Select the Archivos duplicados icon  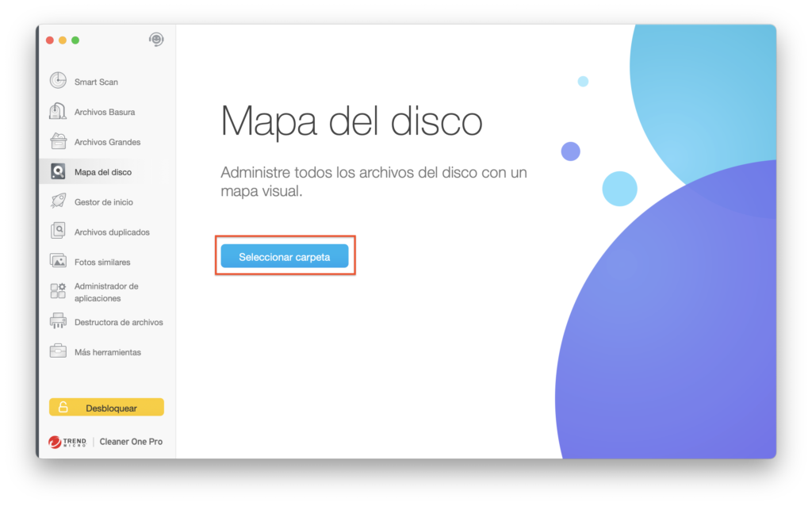58,232
